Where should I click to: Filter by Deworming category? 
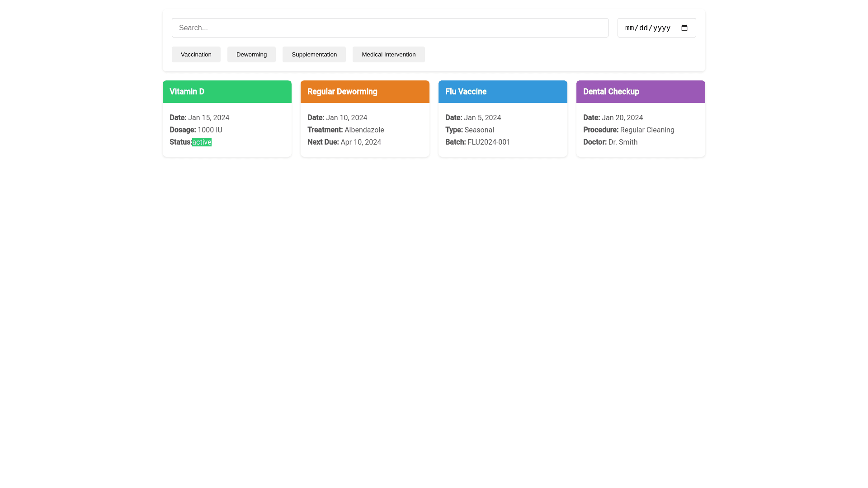(251, 55)
